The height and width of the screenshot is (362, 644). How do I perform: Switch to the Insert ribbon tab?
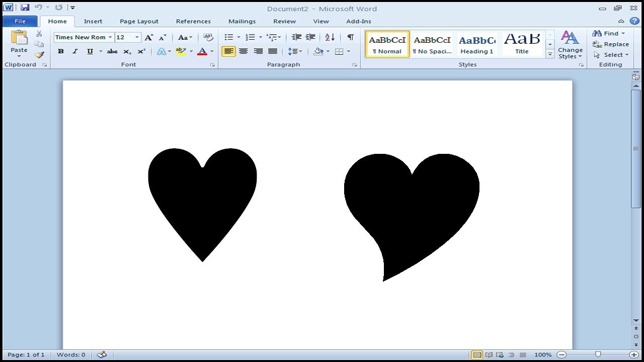click(93, 21)
